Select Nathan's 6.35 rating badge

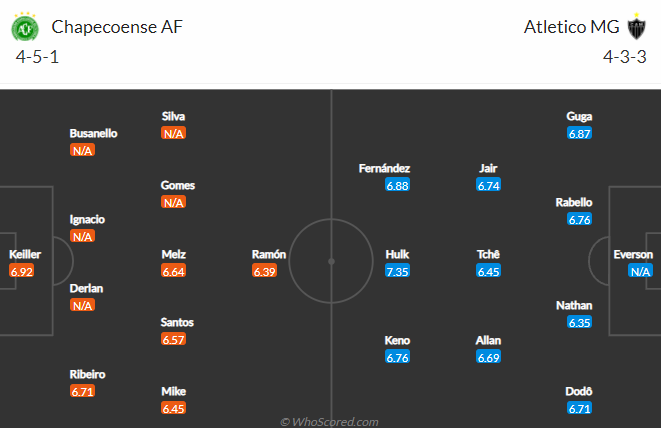(x=579, y=323)
